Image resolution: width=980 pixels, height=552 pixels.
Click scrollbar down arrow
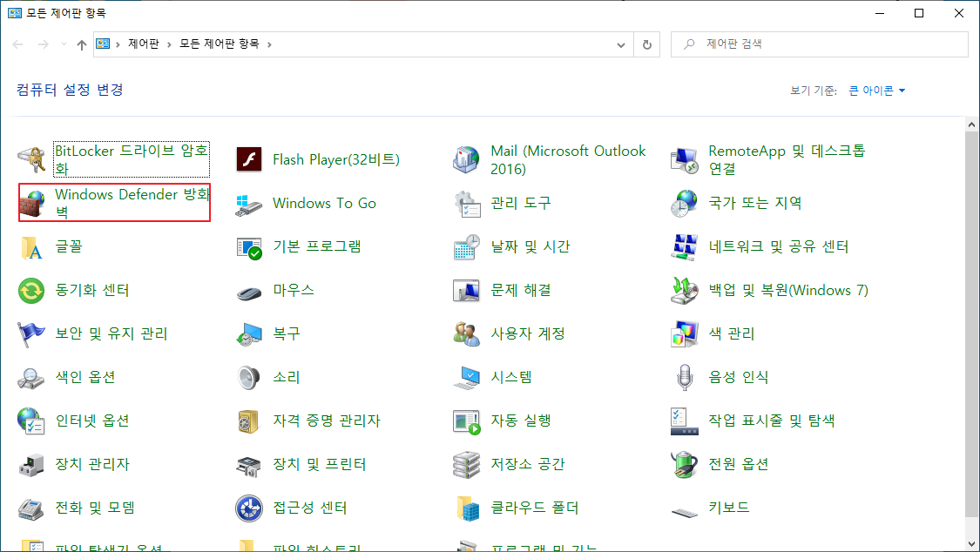(971, 543)
